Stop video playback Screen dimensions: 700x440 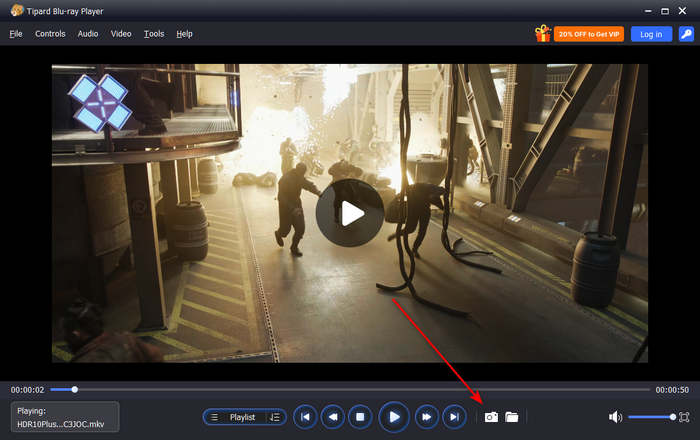(x=360, y=417)
